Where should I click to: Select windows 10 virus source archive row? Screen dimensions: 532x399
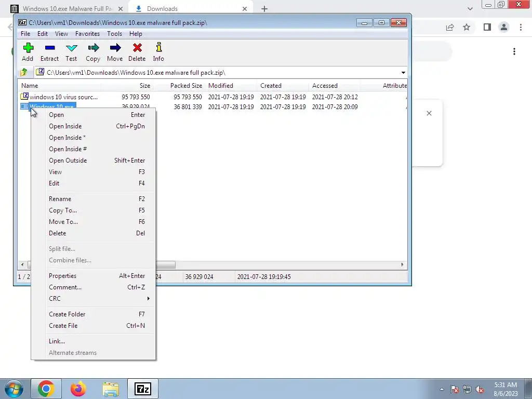point(212,97)
